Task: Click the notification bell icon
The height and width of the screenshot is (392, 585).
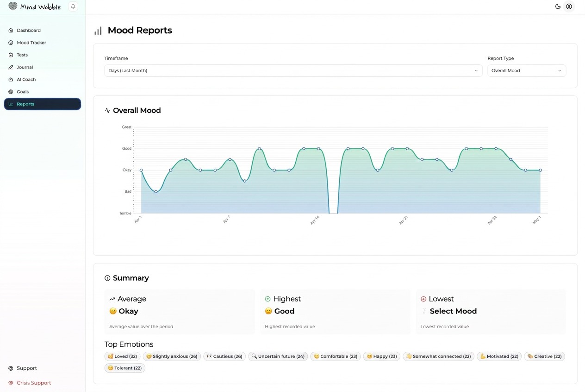Action: click(x=73, y=6)
